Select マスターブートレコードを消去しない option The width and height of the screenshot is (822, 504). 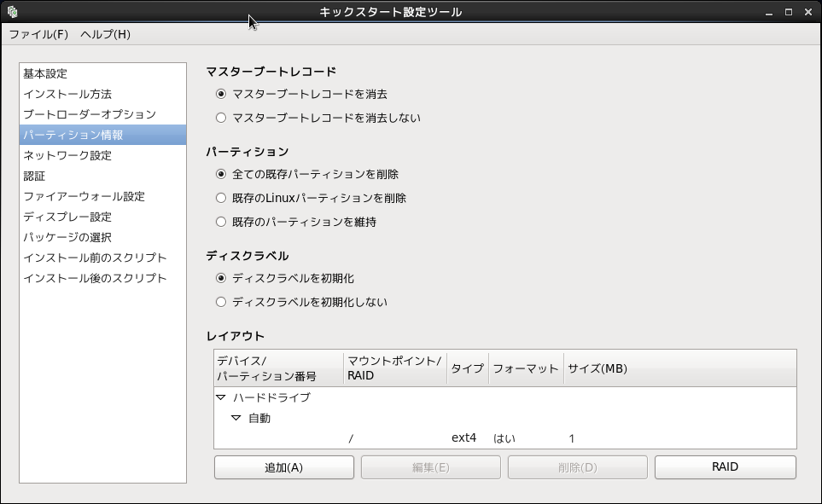(x=222, y=118)
